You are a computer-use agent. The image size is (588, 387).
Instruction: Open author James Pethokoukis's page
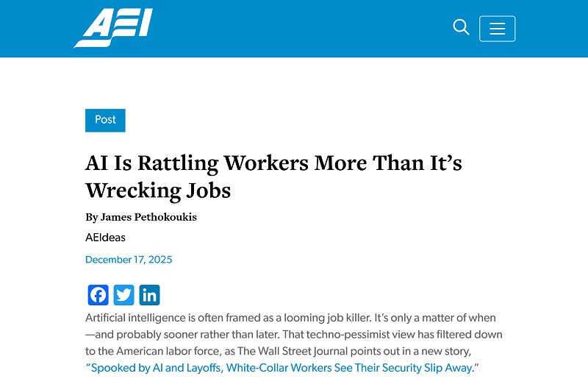coord(148,217)
